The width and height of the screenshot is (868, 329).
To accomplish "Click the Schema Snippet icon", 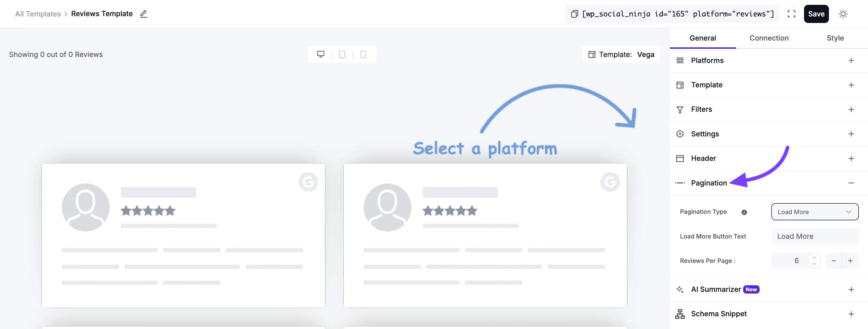I will coord(680,314).
